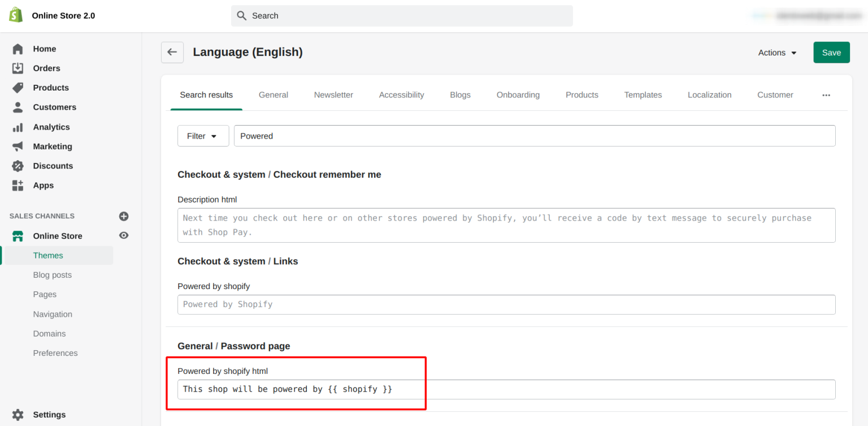Focus the top Search bar

pyautogui.click(x=402, y=16)
